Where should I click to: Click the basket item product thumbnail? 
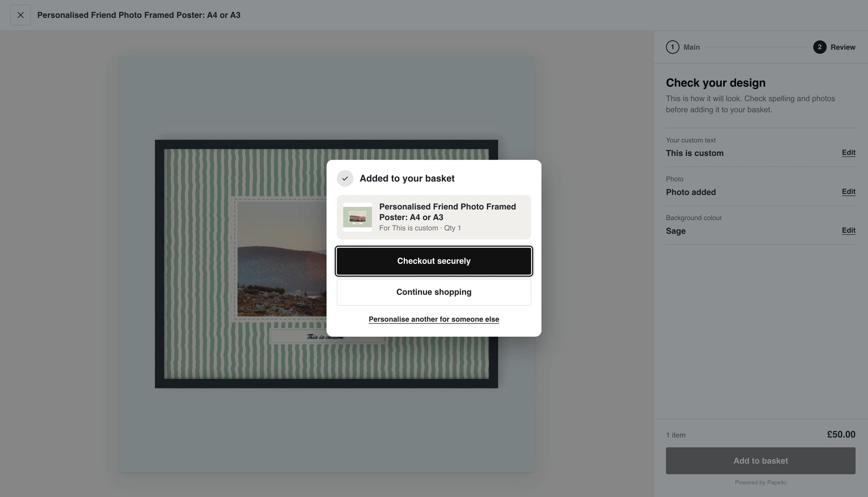pos(357,217)
